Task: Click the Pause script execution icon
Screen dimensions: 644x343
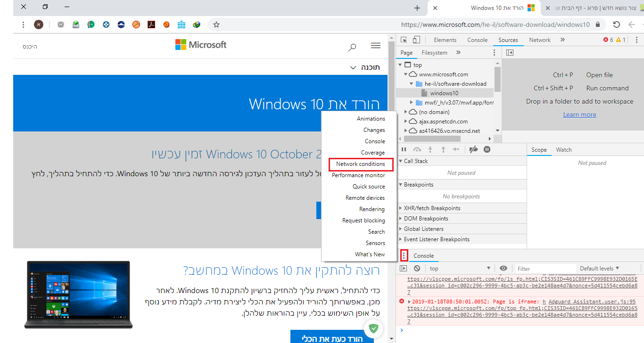Action: click(x=404, y=149)
